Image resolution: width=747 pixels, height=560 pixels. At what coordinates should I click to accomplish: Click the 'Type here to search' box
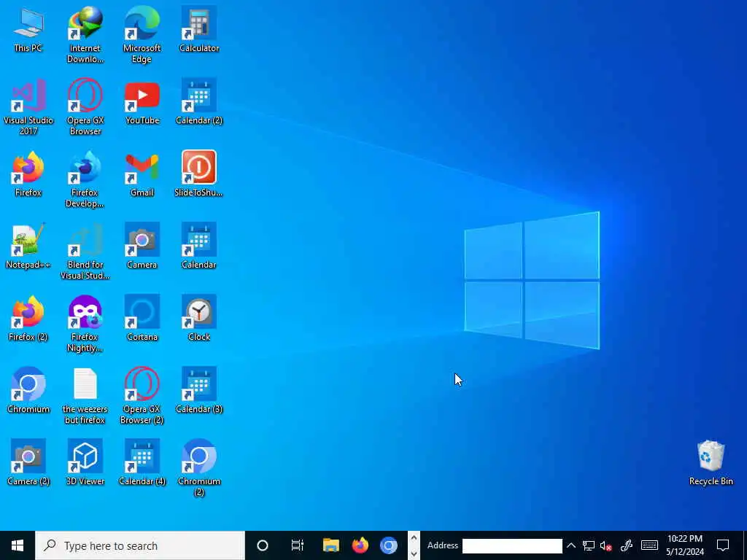coord(140,545)
